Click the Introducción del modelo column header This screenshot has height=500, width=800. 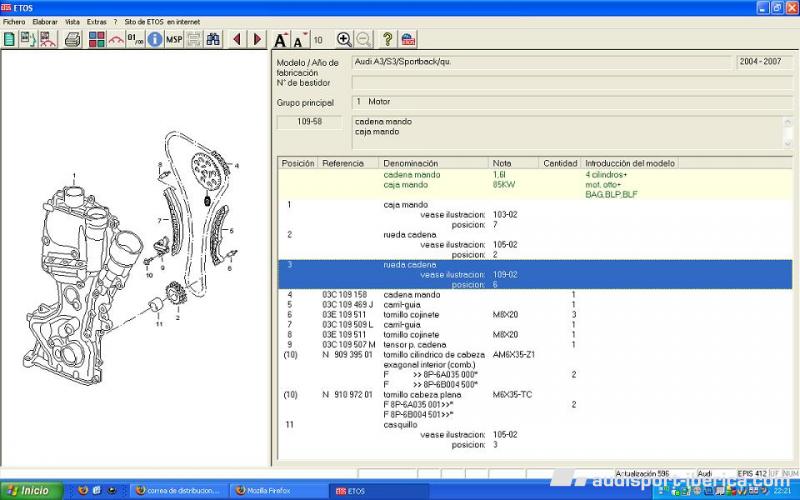point(630,163)
